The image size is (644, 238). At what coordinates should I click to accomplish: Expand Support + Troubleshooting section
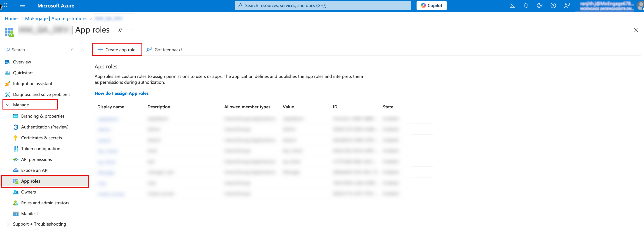coord(8,224)
